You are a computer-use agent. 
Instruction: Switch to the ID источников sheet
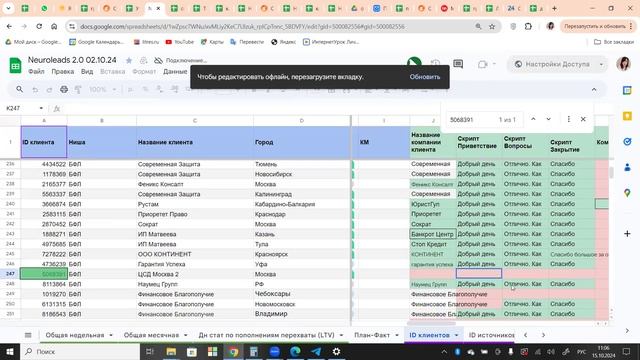(x=492, y=335)
